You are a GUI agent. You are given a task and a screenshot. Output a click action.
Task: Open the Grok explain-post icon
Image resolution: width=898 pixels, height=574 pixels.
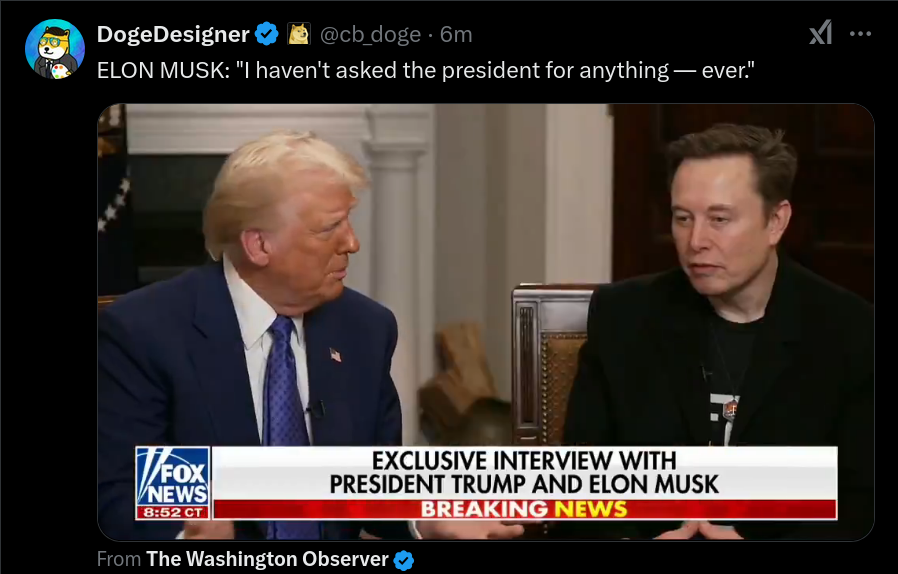point(820,33)
